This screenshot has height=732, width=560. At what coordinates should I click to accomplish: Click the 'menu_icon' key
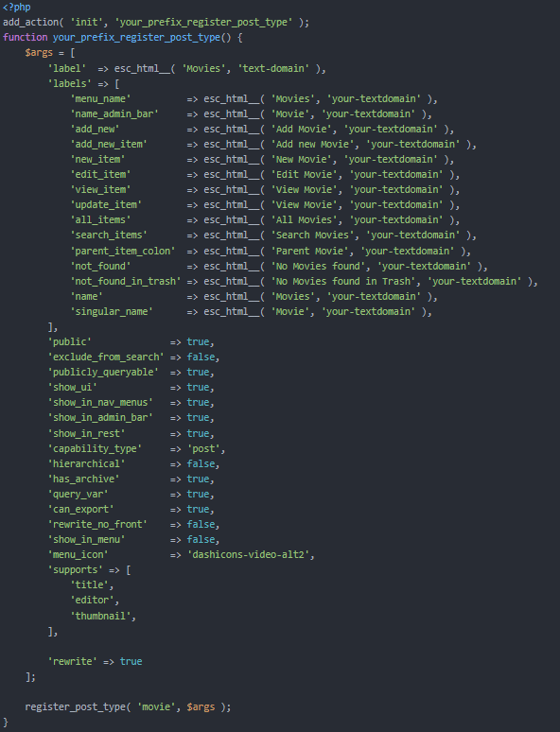(x=78, y=554)
